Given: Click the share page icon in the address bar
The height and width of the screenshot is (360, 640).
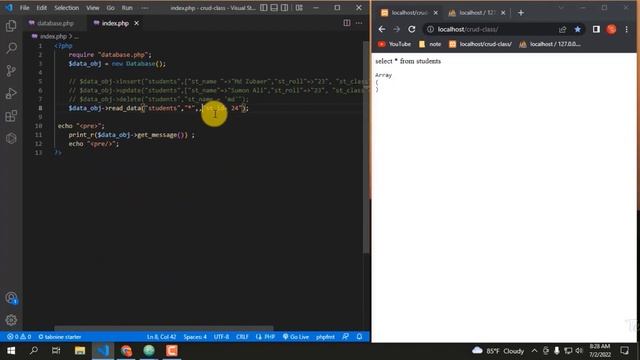Looking at the screenshot, I should [562, 29].
